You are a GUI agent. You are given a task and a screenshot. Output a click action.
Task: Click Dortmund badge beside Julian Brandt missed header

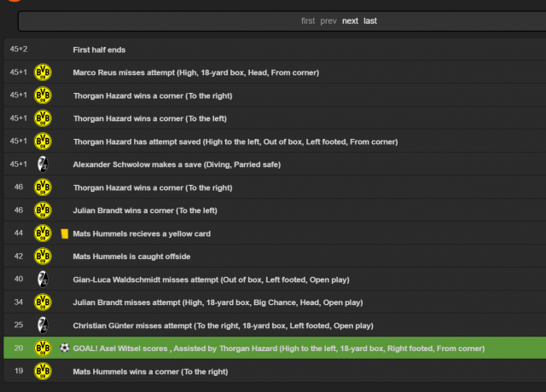(43, 302)
